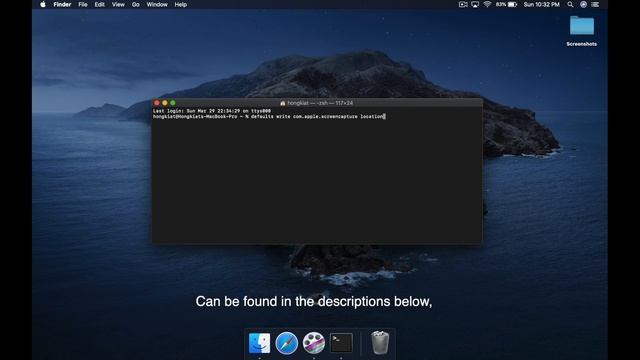Open the View menu
The height and width of the screenshot is (360, 640).
118,4
